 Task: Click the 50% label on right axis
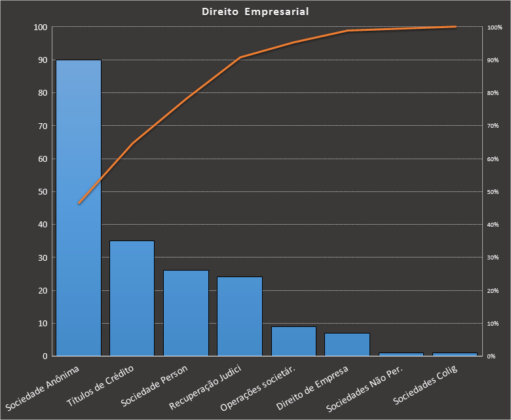pyautogui.click(x=493, y=192)
